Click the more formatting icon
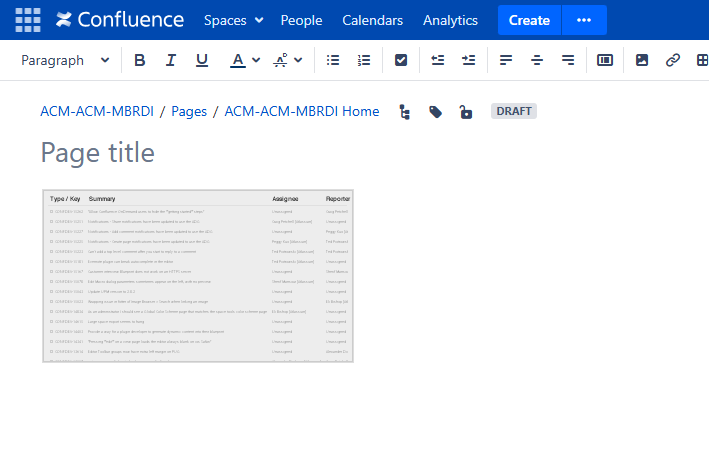The width and height of the screenshot is (709, 463). [x=281, y=60]
